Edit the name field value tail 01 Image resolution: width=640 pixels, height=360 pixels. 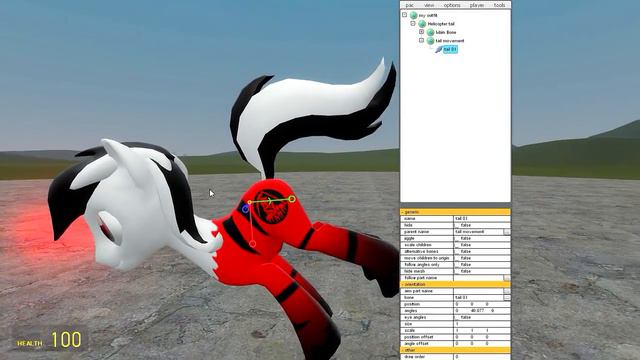(482, 218)
